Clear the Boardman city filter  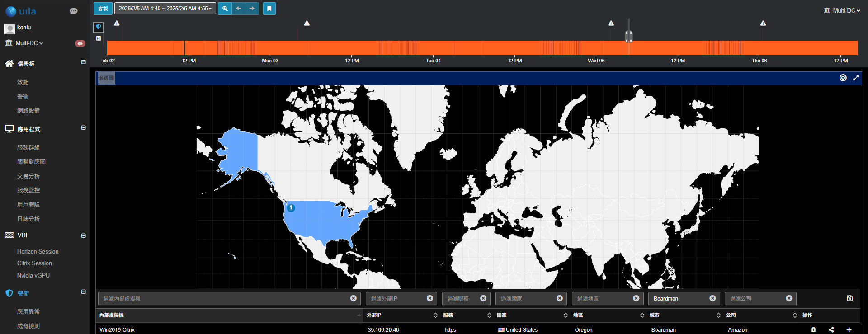coord(712,298)
